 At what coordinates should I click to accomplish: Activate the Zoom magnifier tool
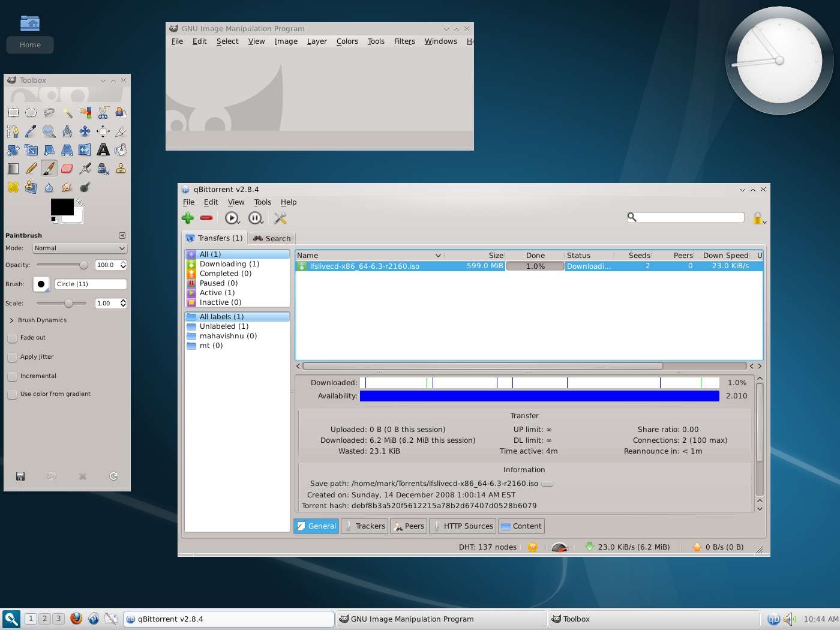coord(49,131)
